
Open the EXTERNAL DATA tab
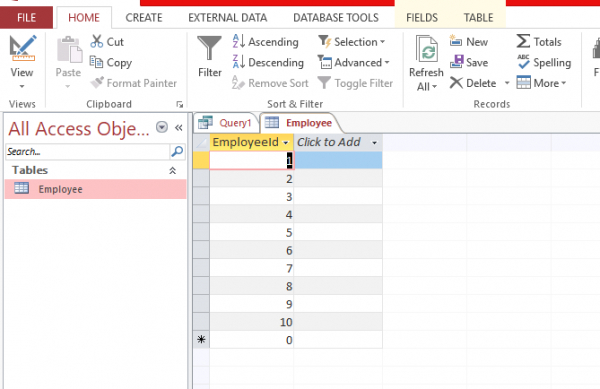tap(228, 18)
